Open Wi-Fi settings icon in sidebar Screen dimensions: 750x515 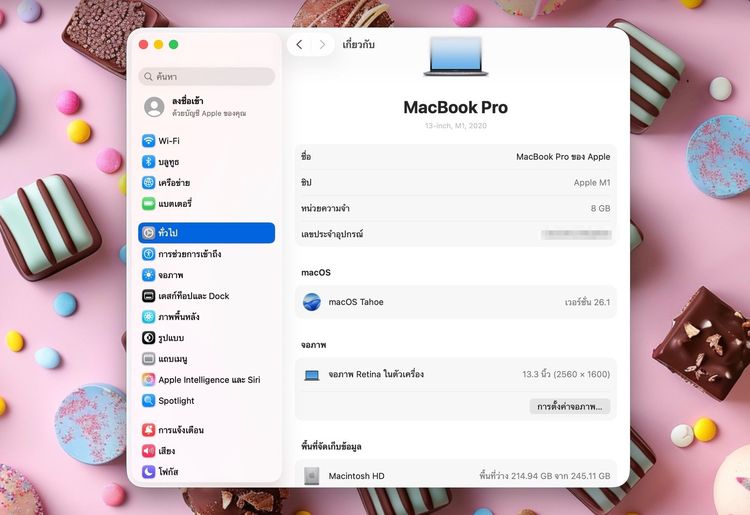click(149, 141)
